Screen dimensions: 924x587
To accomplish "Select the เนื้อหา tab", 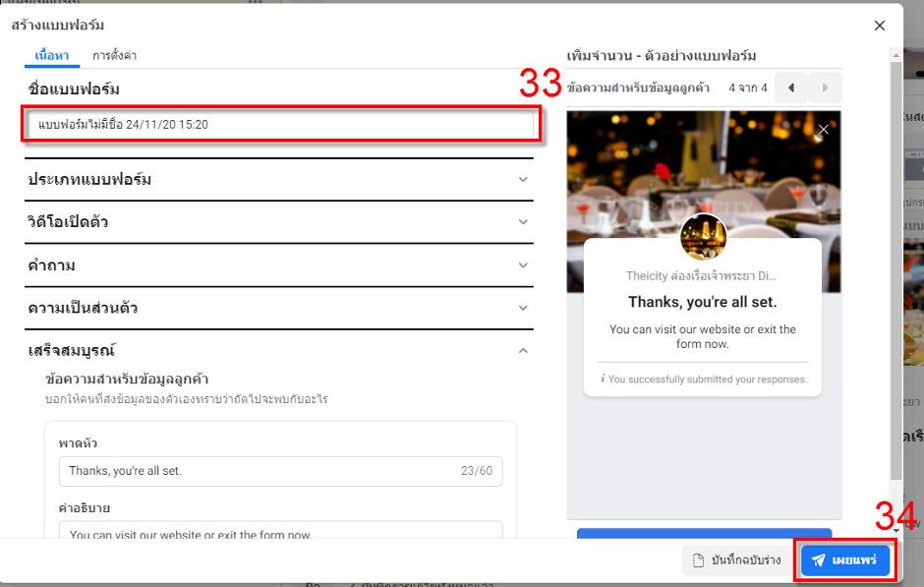I will click(x=52, y=56).
